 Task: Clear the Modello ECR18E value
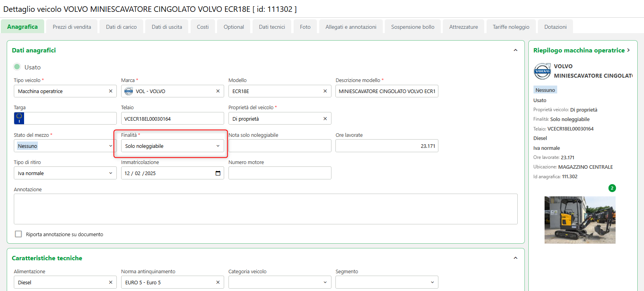[325, 91]
